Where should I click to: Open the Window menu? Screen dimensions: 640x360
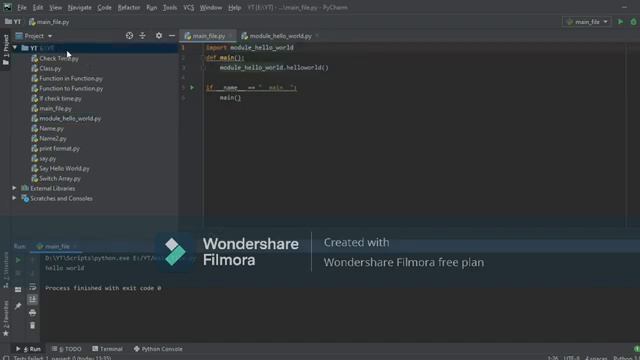pos(211,7)
